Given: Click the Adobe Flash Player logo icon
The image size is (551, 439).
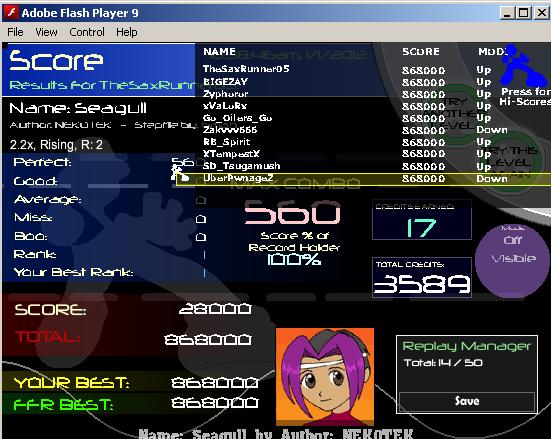Looking at the screenshot, I should click(12, 13).
